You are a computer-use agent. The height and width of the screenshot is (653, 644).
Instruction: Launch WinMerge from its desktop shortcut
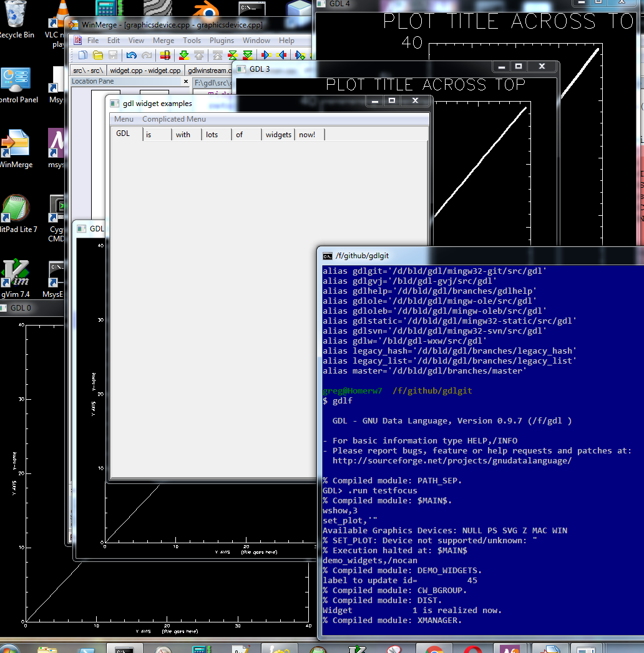[x=15, y=143]
